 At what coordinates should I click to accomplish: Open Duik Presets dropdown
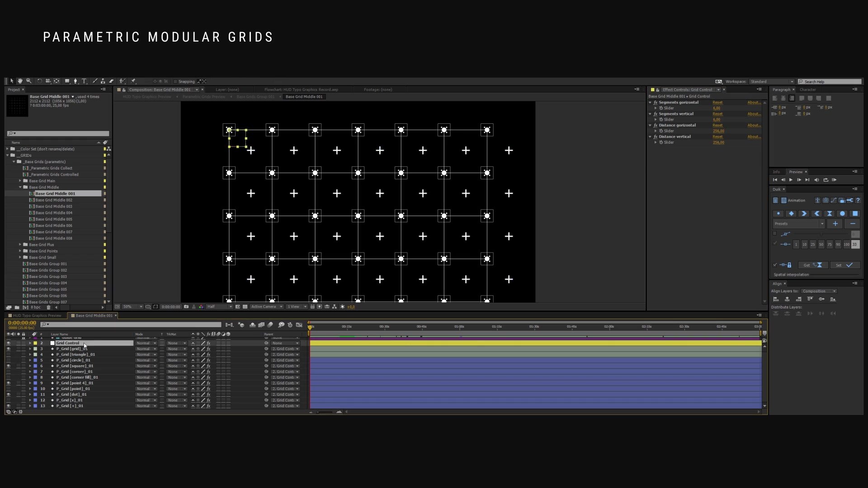click(799, 224)
